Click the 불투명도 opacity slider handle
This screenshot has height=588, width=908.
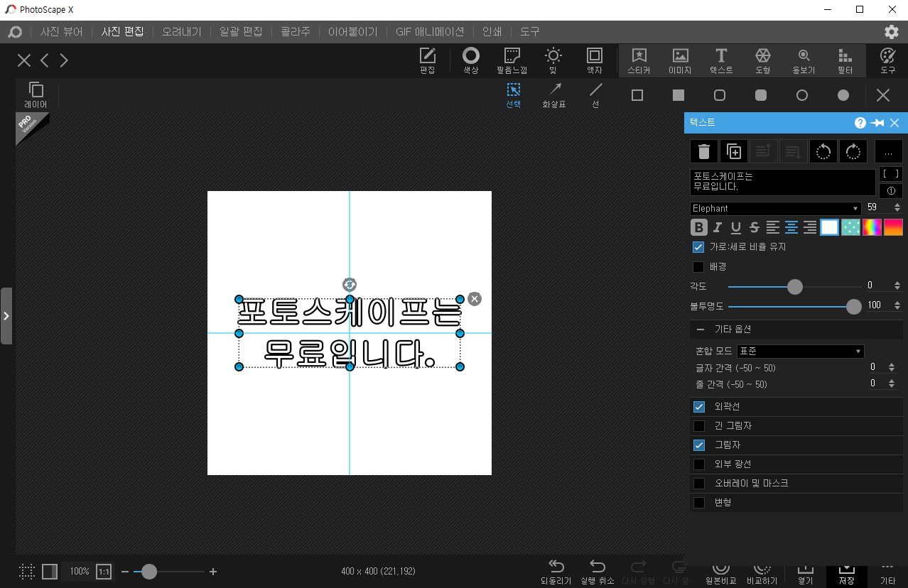tap(854, 307)
